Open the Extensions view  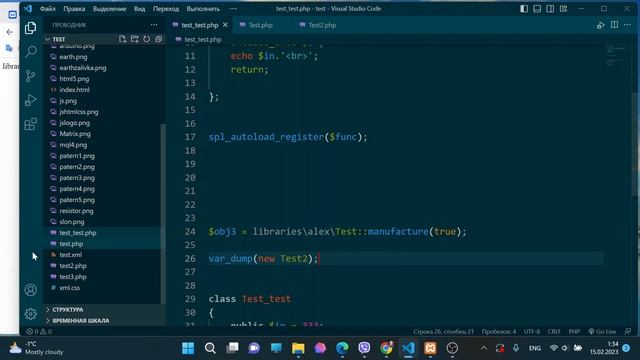coord(31,124)
